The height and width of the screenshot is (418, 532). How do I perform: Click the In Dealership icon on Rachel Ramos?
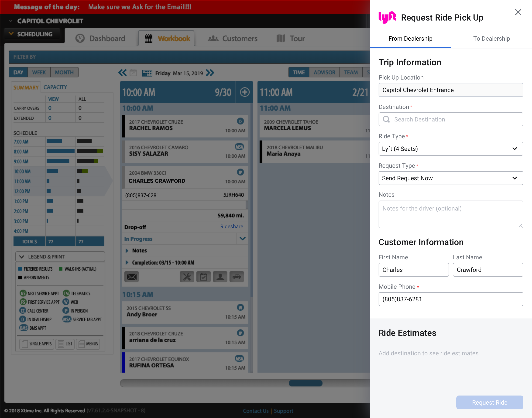pyautogui.click(x=240, y=121)
